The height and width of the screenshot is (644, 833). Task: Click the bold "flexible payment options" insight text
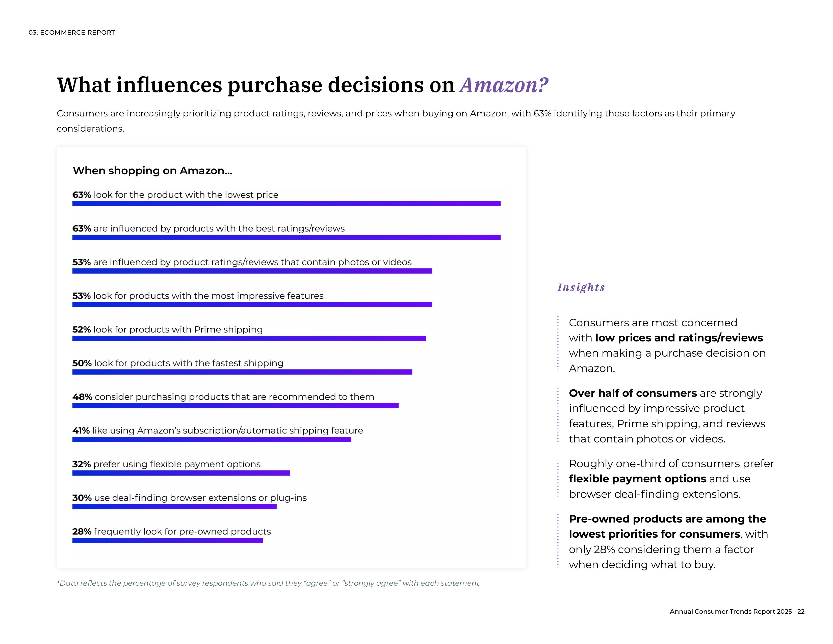click(x=637, y=479)
